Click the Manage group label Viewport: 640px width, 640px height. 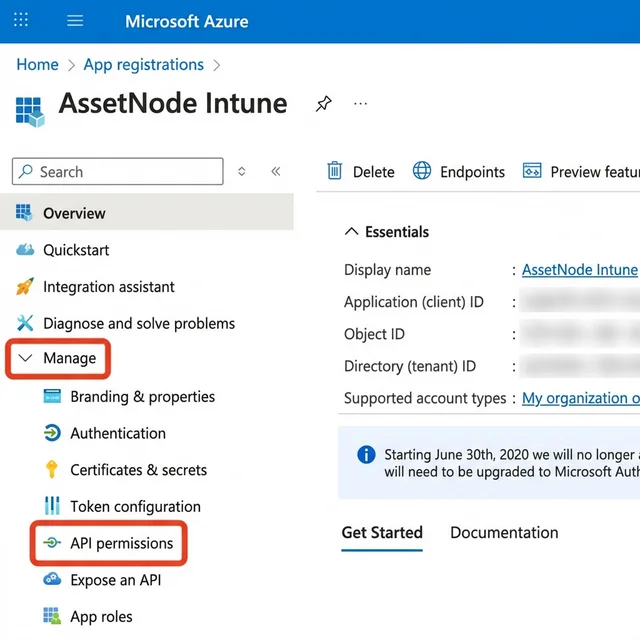[69, 358]
